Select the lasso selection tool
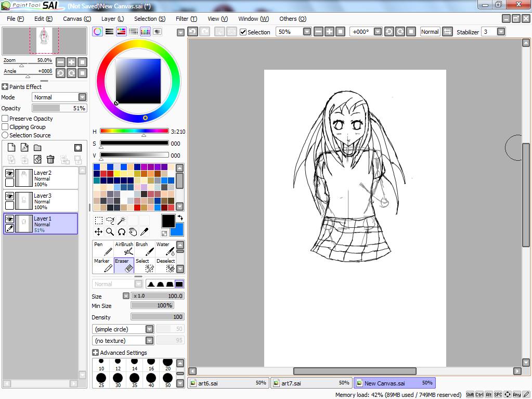 click(x=110, y=221)
